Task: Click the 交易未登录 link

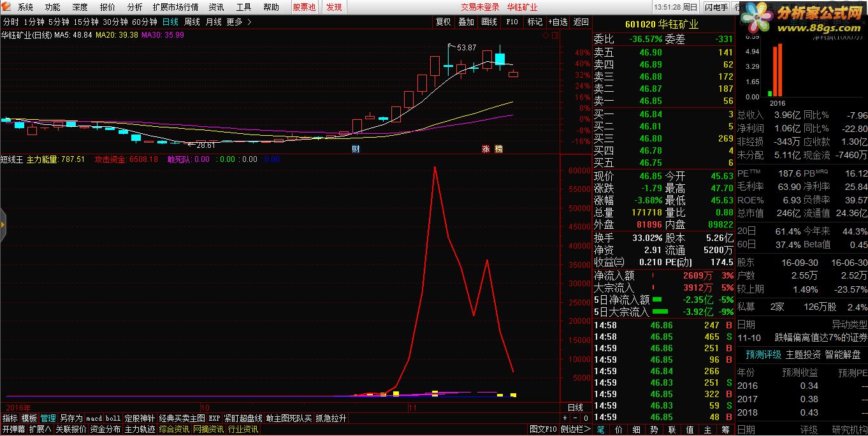Action: pyautogui.click(x=481, y=7)
